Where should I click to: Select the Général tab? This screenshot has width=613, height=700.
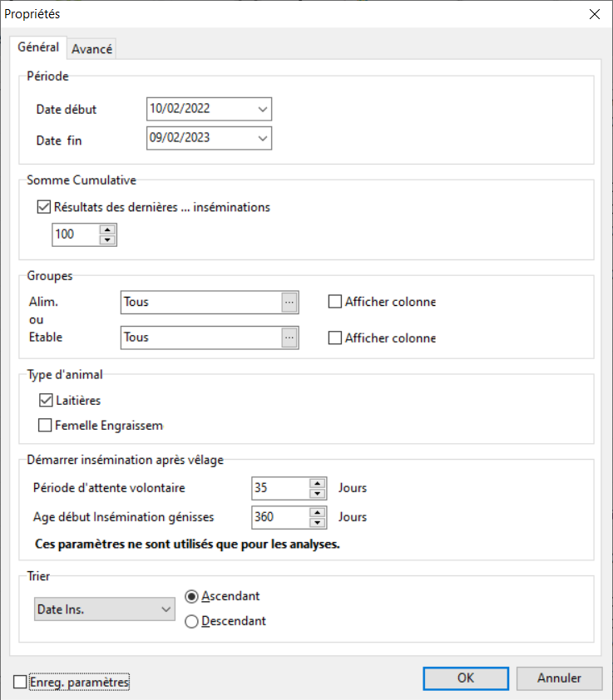(38, 47)
